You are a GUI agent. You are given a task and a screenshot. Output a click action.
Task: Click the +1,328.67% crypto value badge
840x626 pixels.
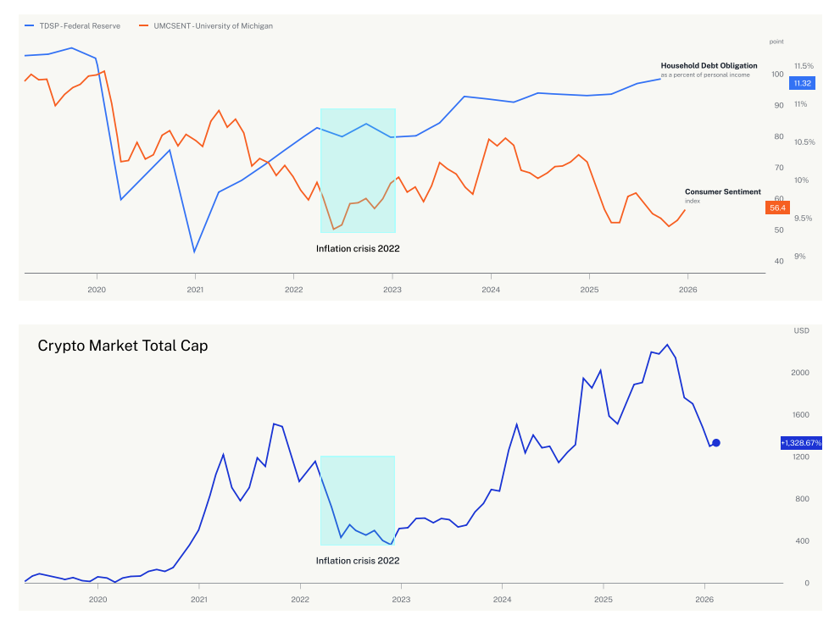coord(801,443)
